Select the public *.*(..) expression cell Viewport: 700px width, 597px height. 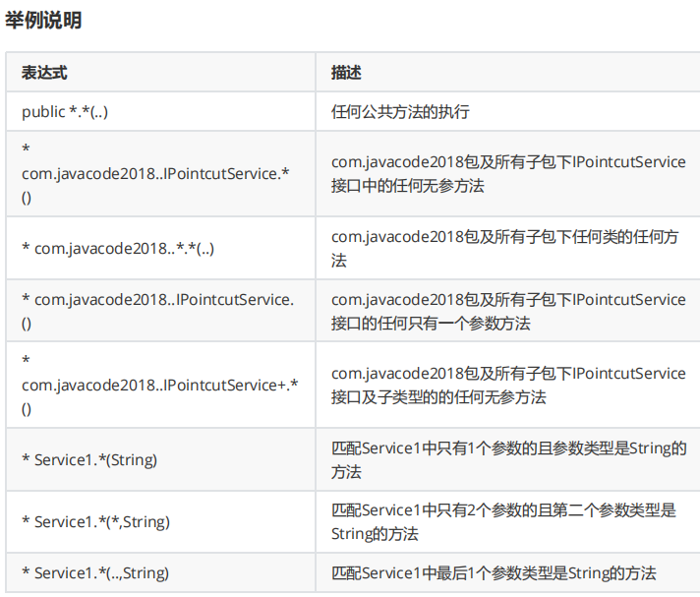pyautogui.click(x=65, y=112)
